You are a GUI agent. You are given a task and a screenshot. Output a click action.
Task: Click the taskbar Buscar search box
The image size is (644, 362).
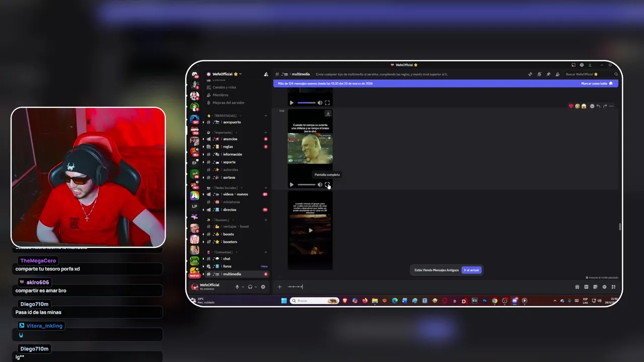point(314,301)
